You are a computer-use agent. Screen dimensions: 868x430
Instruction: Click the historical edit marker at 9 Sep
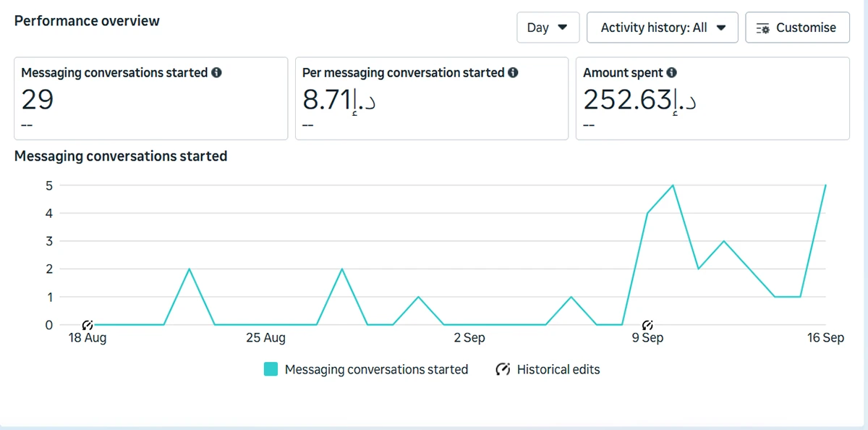click(x=647, y=325)
